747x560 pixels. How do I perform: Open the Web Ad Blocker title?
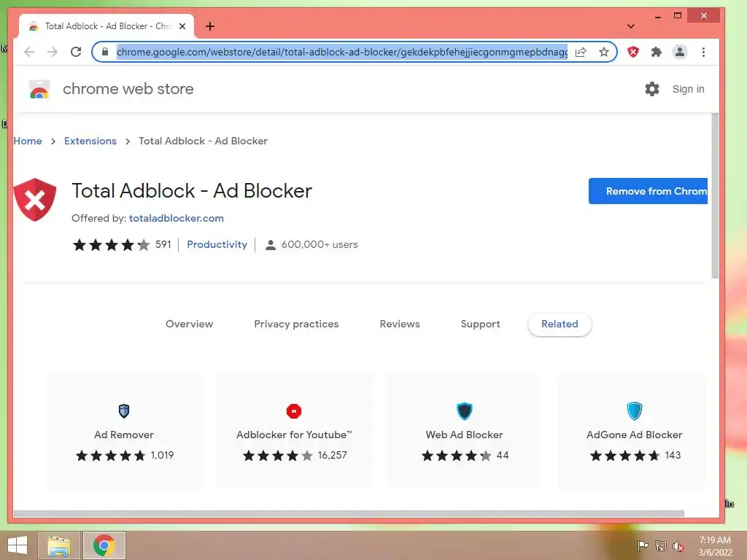pos(465,435)
